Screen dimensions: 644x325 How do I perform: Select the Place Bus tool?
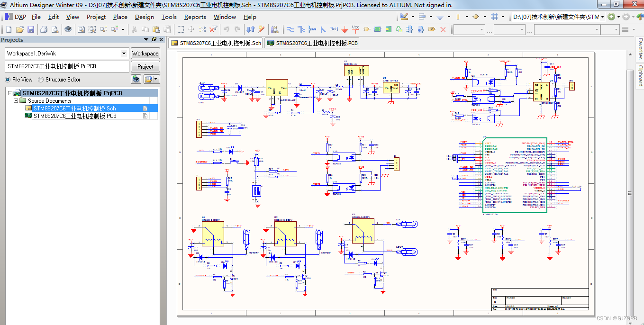pyautogui.click(x=301, y=29)
